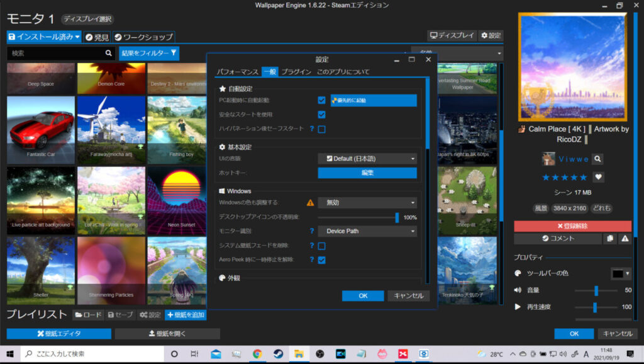Open the ワークショップ tab

coord(144,37)
